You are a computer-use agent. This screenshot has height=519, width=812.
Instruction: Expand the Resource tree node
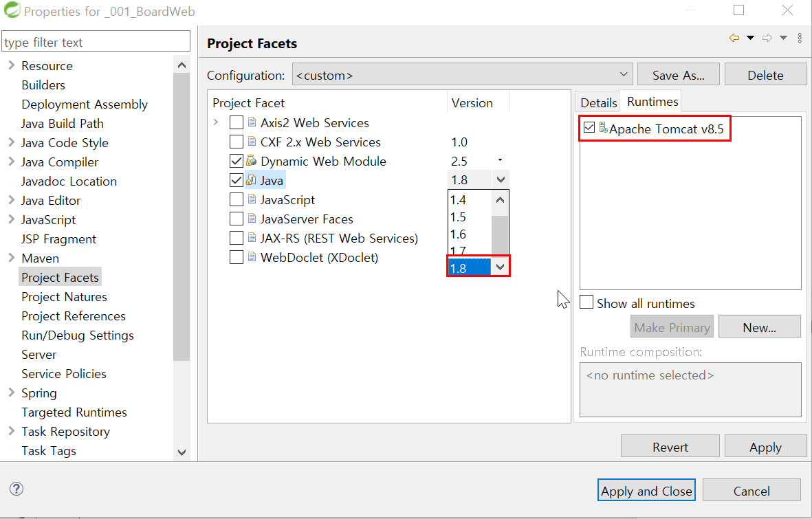(12, 65)
